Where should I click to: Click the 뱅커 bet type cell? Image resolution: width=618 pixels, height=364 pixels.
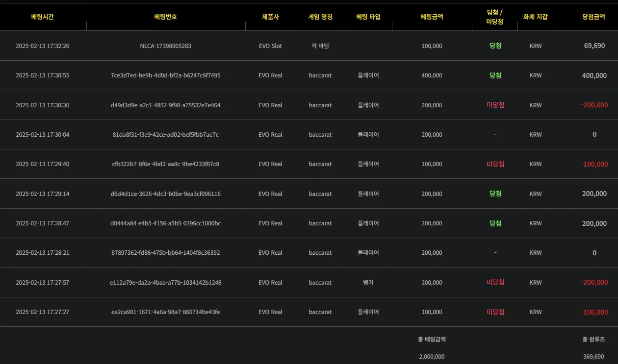(368, 283)
